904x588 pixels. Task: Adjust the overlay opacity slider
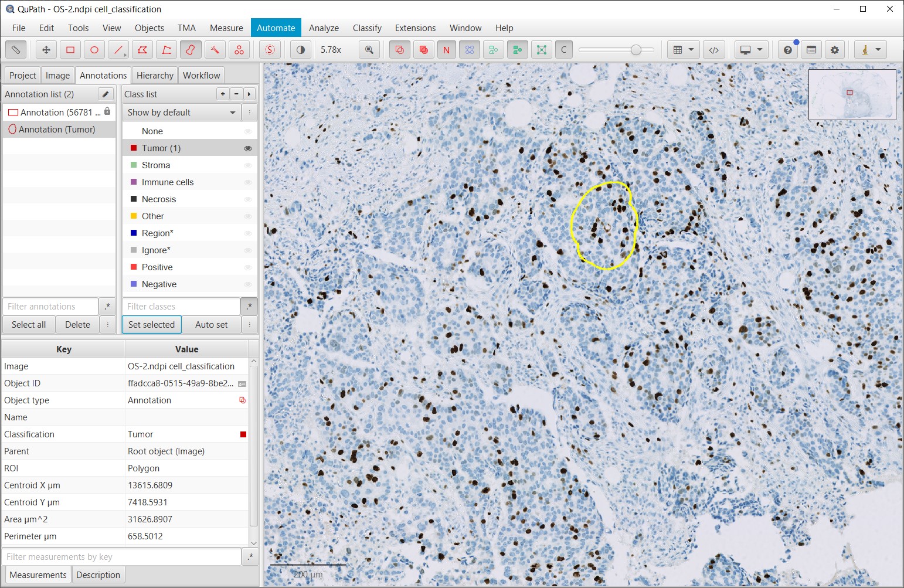click(636, 50)
